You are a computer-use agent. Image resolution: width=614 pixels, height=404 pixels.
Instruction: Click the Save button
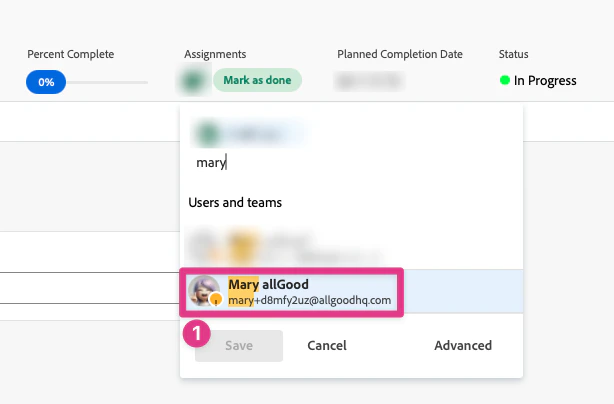tap(239, 346)
